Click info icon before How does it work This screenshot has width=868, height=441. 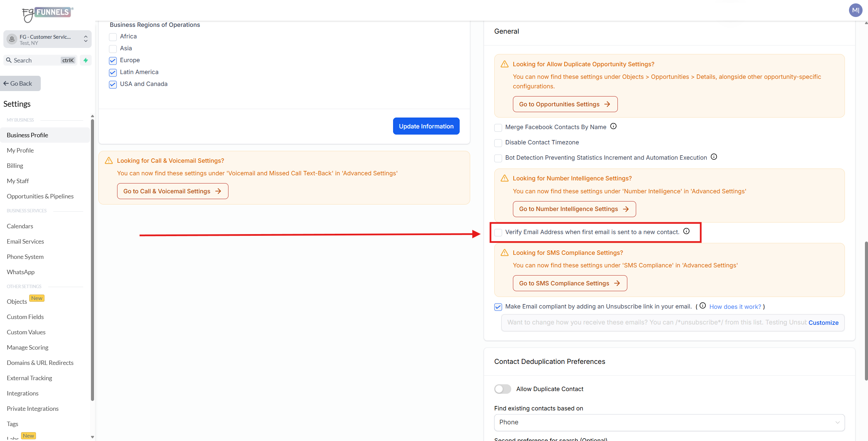click(703, 306)
